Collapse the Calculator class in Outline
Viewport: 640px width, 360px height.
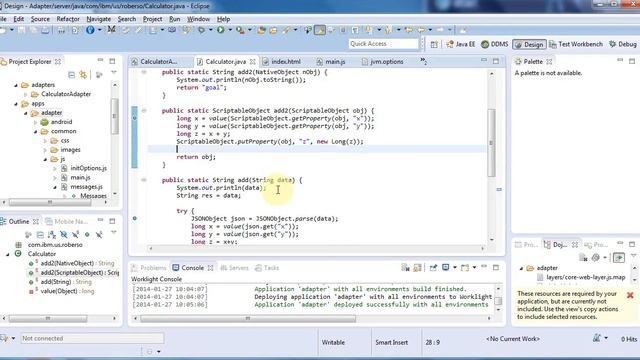tap(7, 254)
